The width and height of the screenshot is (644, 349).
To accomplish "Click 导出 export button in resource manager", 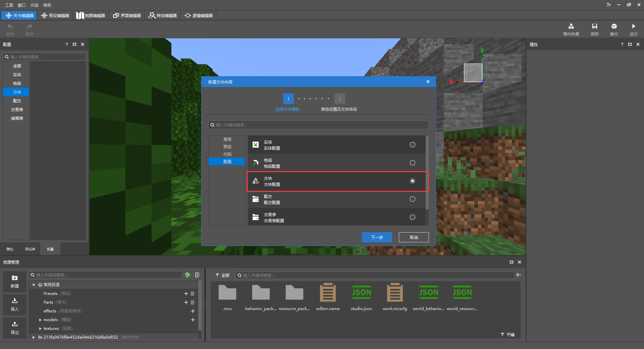I will [15, 328].
